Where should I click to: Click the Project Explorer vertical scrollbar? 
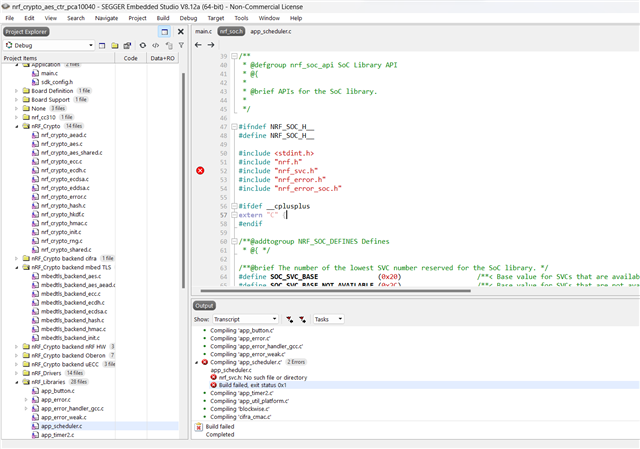click(183, 180)
